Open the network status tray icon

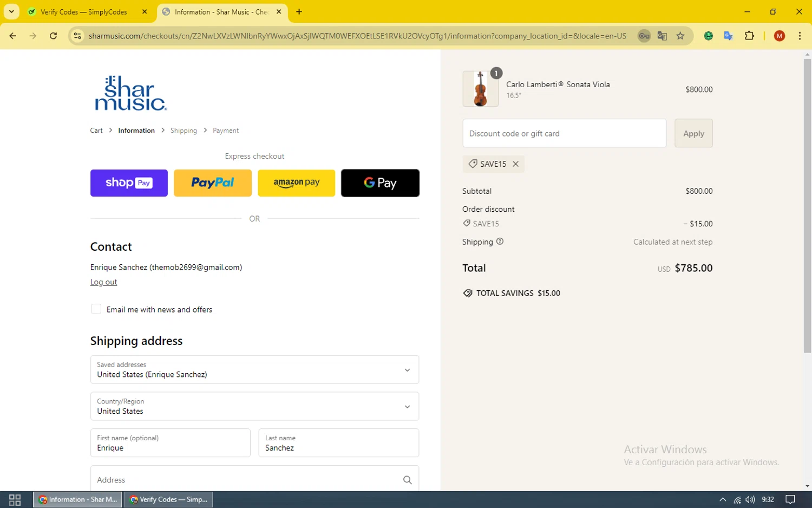pyautogui.click(x=737, y=499)
